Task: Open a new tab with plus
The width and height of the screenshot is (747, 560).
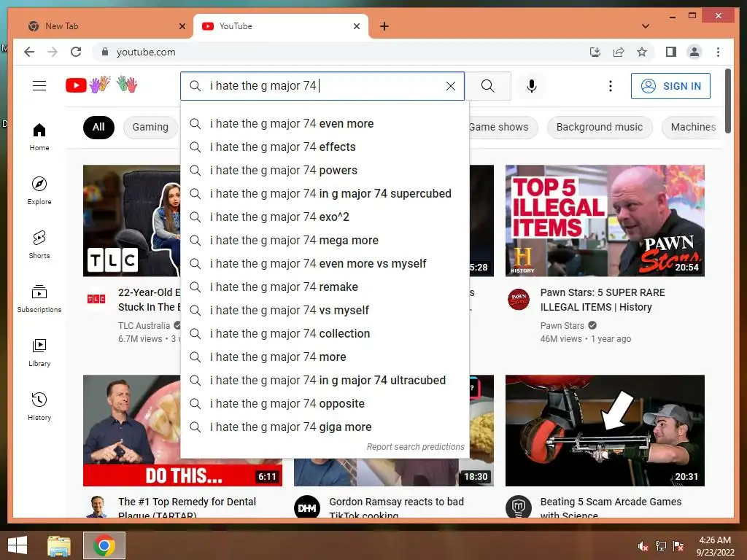Action: 384,26
